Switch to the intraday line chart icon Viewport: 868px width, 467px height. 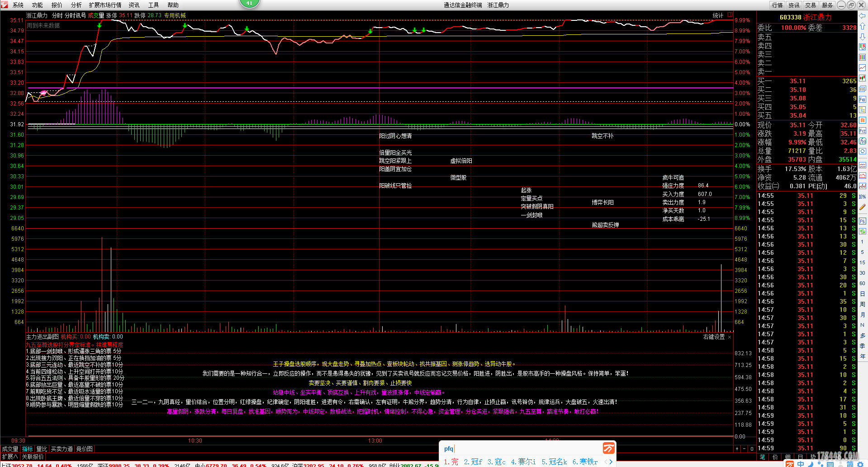863,68
